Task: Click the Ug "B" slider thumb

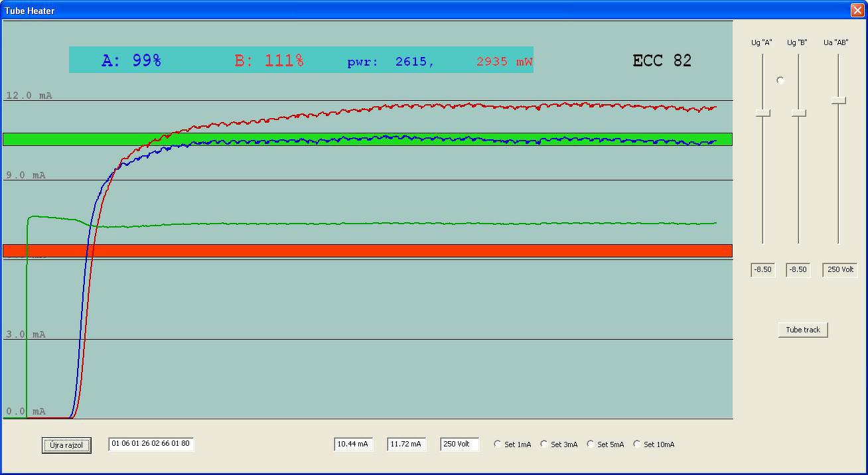Action: [799, 113]
